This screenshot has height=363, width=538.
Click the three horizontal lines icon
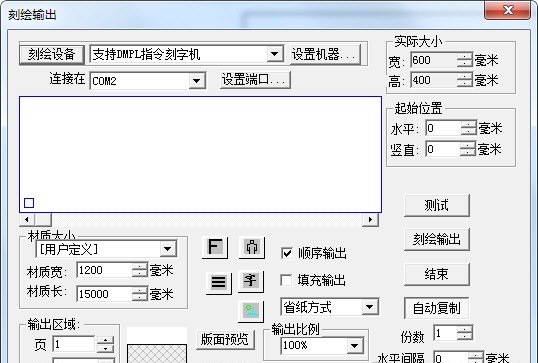pyautogui.click(x=219, y=283)
